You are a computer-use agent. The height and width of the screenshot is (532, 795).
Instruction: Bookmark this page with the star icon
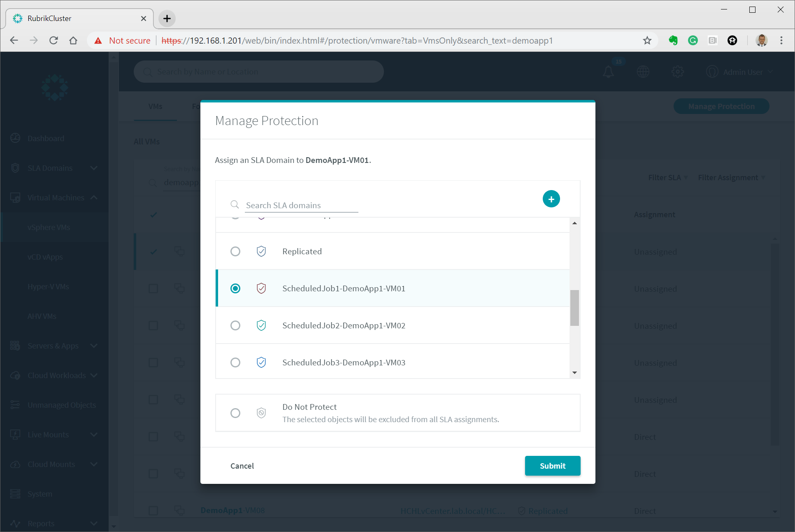pos(647,40)
